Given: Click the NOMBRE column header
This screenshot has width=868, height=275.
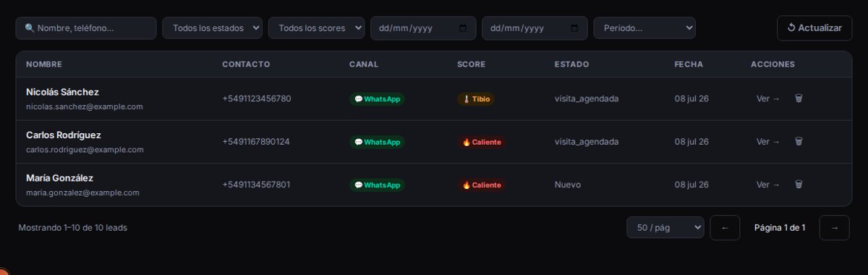Looking at the screenshot, I should (44, 64).
